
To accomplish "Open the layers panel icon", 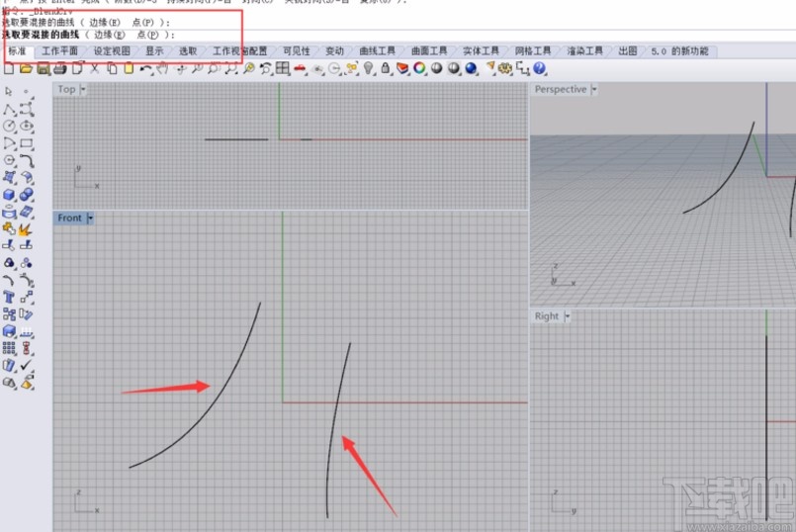I will [x=402, y=68].
